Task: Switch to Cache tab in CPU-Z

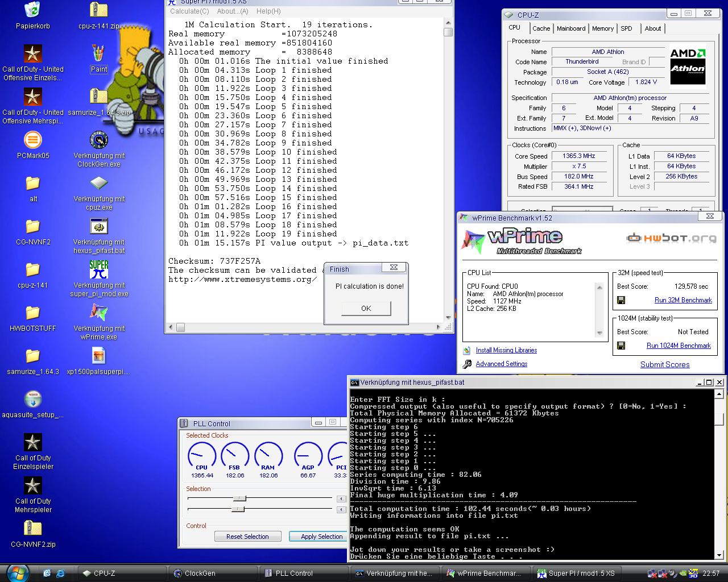Action: 541,28
